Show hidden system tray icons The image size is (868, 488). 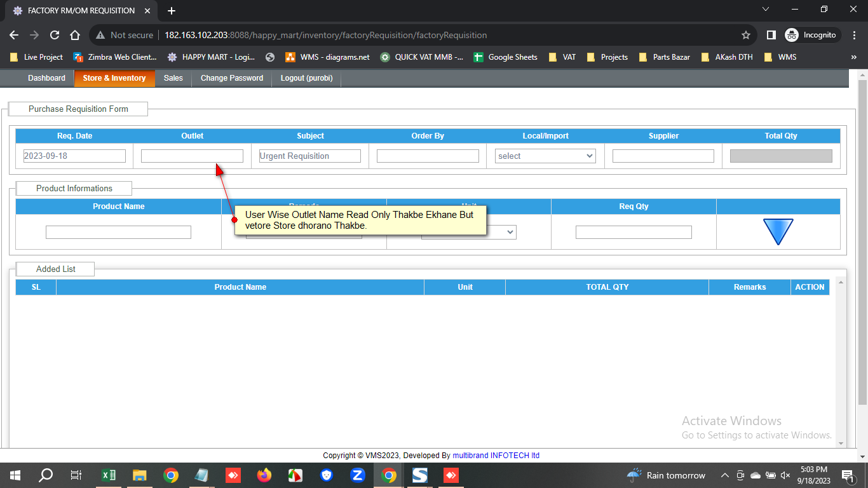click(x=725, y=475)
